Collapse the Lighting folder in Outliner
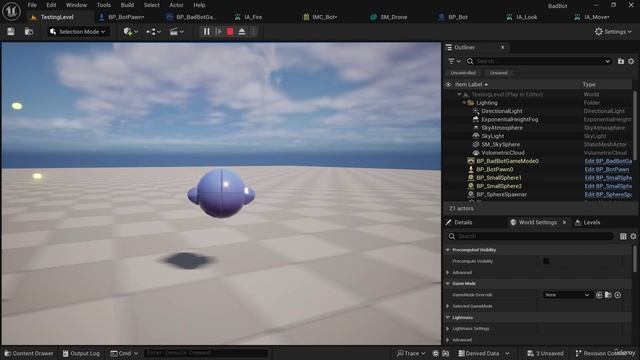Viewport: 640px width, 360px height. pyautogui.click(x=464, y=103)
